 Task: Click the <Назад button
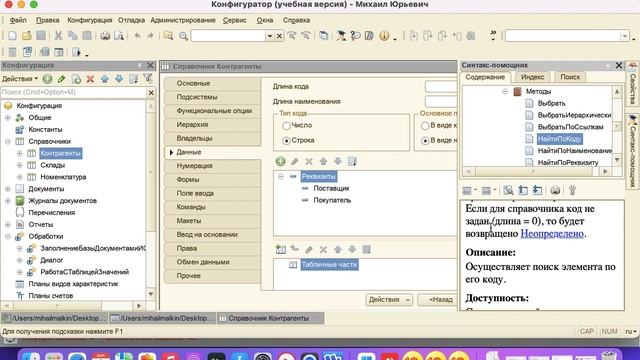[x=438, y=300]
